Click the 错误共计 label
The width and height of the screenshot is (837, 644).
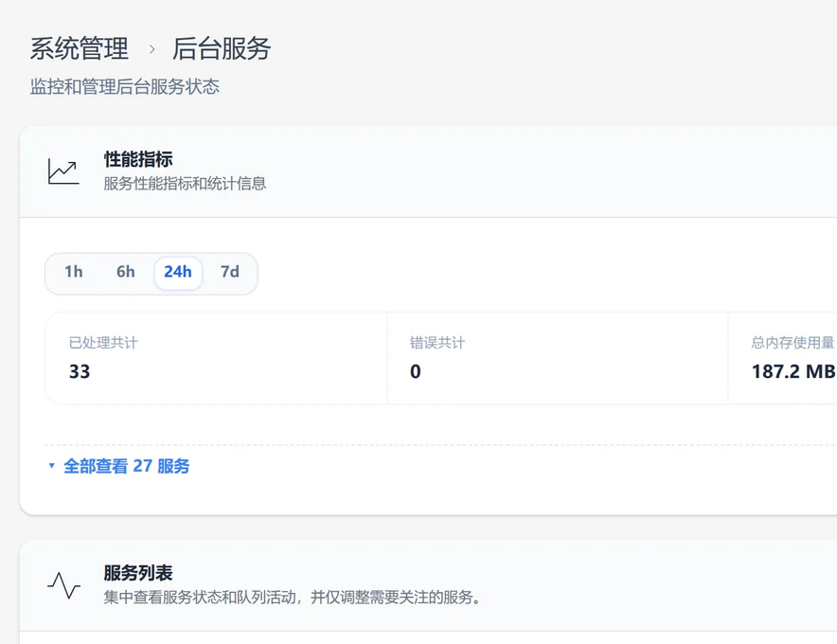tap(437, 343)
